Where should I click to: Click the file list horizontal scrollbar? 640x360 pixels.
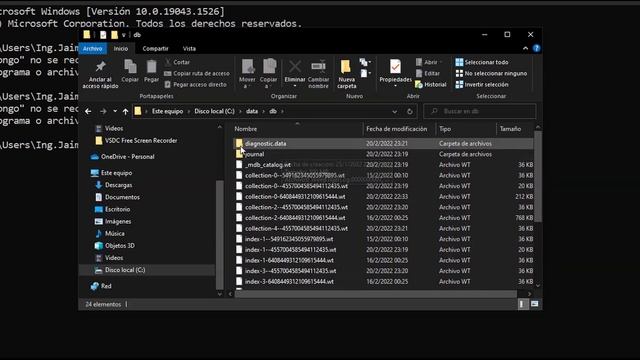pos(376,294)
